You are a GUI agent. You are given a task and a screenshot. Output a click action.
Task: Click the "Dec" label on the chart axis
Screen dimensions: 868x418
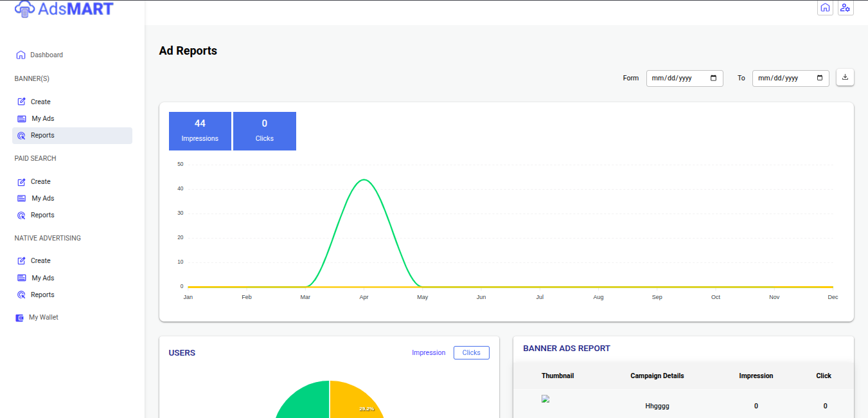833,297
